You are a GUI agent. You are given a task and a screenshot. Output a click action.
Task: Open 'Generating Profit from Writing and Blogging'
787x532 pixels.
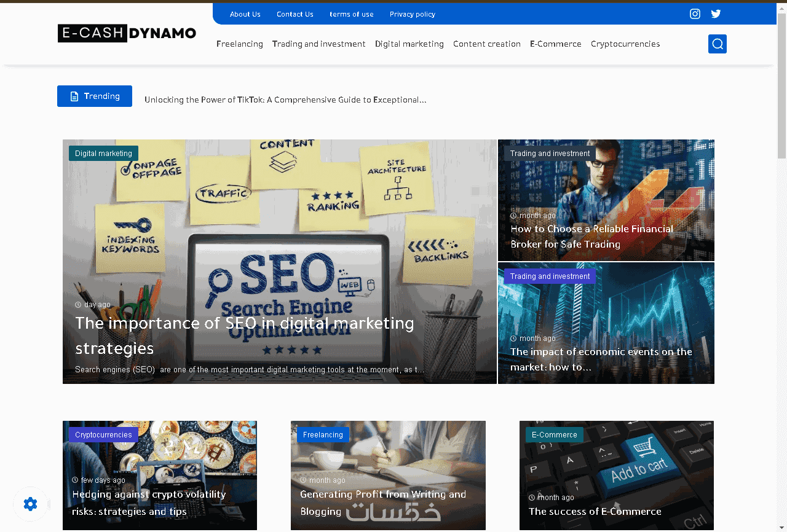point(383,503)
